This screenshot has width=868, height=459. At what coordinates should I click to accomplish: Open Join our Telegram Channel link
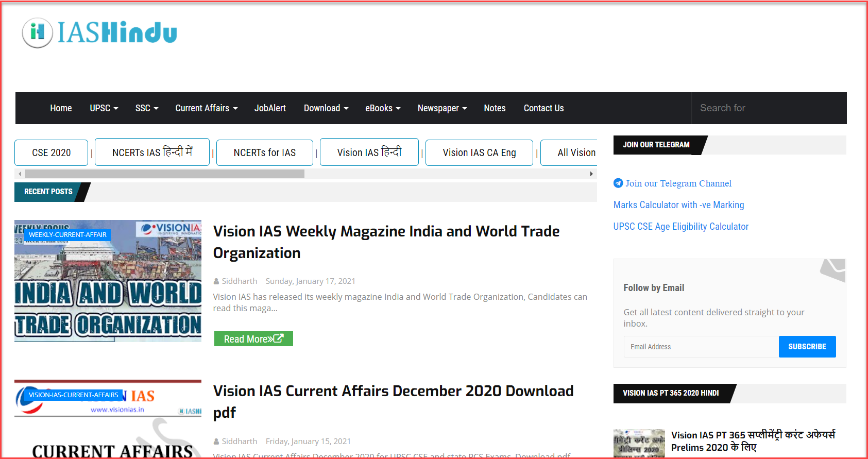[x=678, y=183]
